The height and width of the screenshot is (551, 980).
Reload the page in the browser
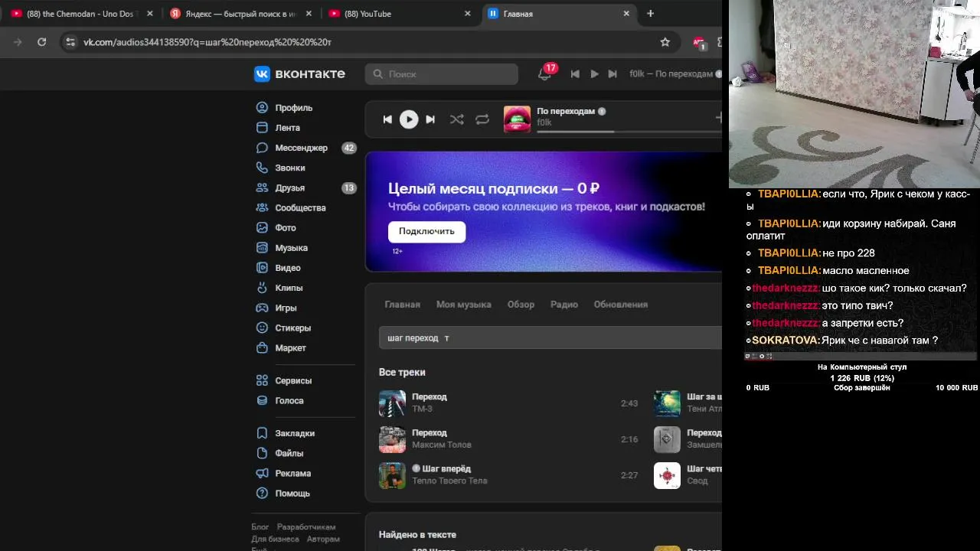[42, 42]
